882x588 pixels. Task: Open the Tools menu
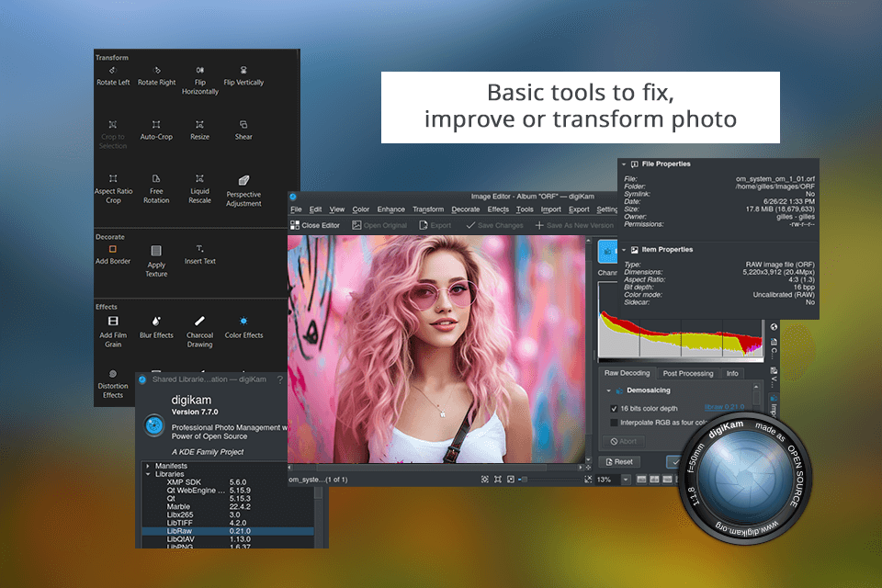point(525,209)
